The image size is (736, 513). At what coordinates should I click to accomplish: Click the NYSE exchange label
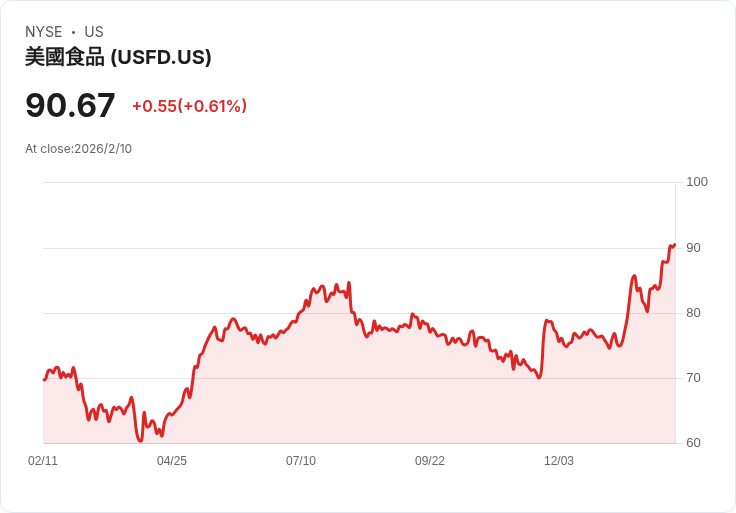[x=43, y=32]
